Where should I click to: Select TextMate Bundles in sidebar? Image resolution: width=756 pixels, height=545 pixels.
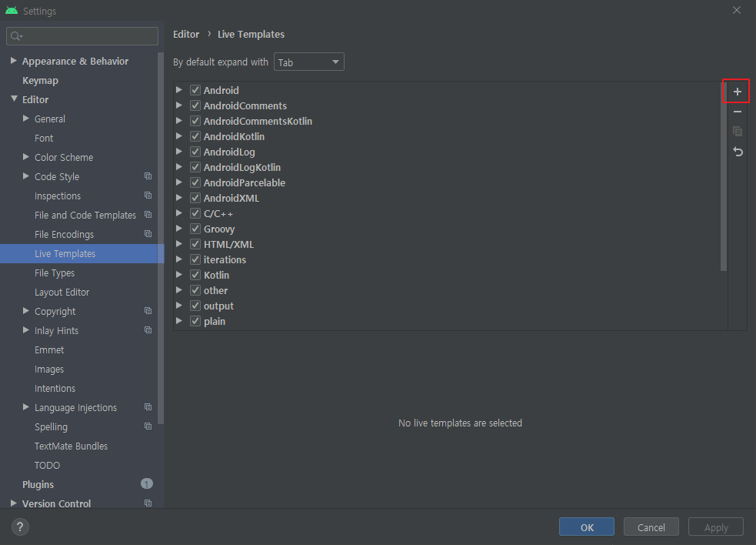pos(71,446)
